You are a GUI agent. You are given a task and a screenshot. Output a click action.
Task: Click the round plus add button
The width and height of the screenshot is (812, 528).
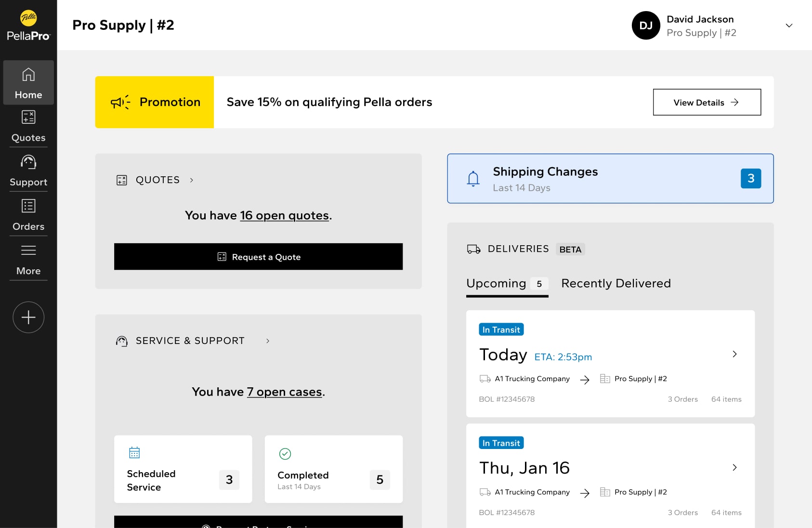(28, 317)
